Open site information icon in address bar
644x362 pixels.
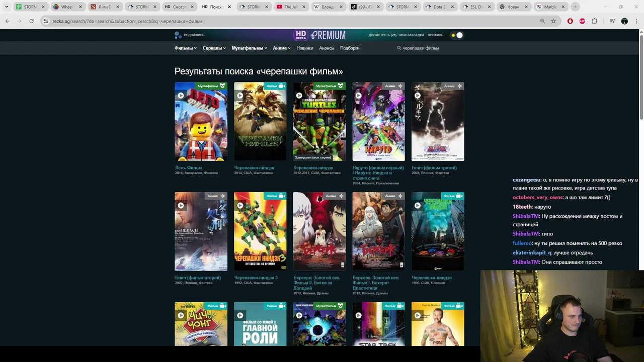click(46, 21)
